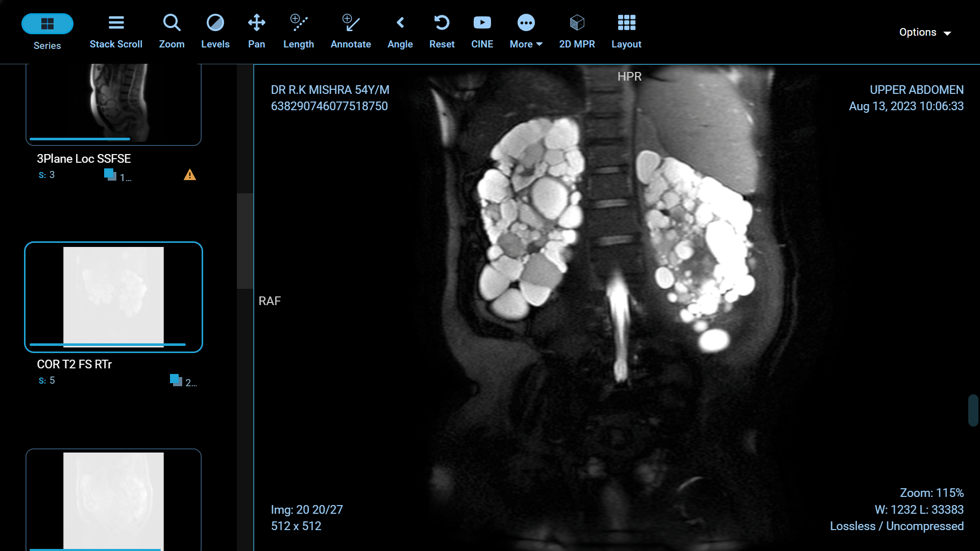The width and height of the screenshot is (980, 551).
Task: Expand the More tools dropdown
Action: [x=526, y=31]
